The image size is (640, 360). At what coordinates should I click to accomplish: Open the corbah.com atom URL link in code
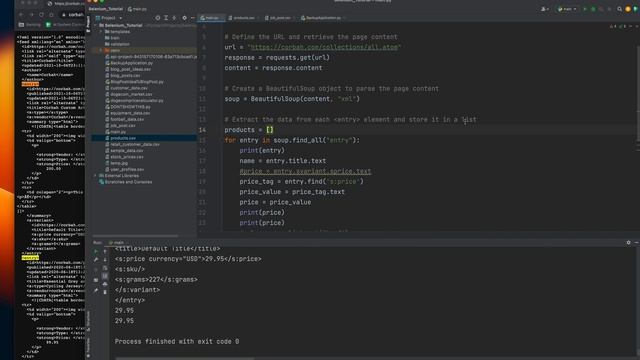(x=324, y=47)
